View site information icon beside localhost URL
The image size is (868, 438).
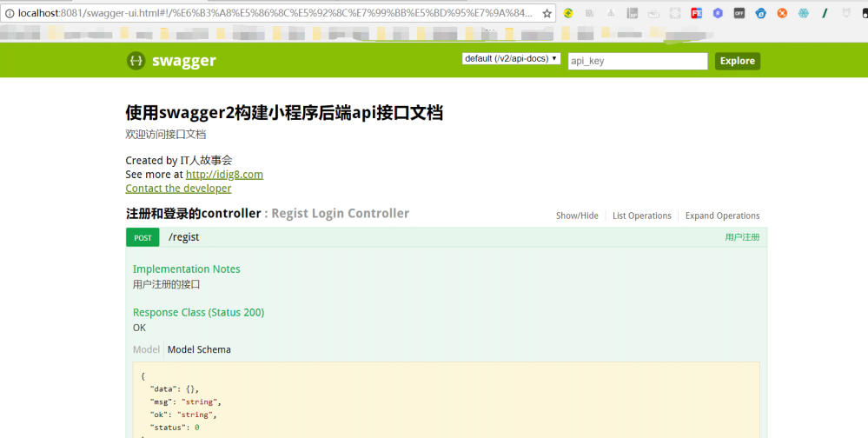coord(10,13)
